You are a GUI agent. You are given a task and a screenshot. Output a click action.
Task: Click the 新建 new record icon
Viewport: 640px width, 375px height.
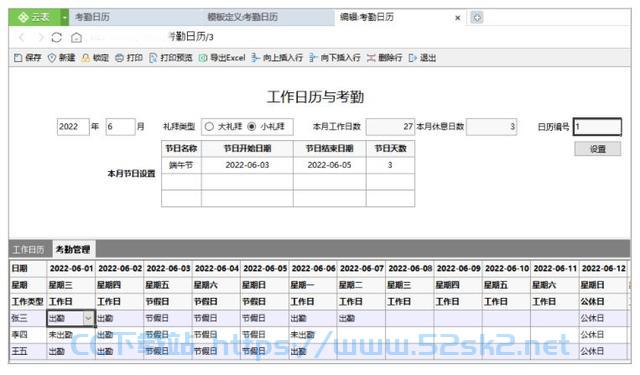point(52,58)
